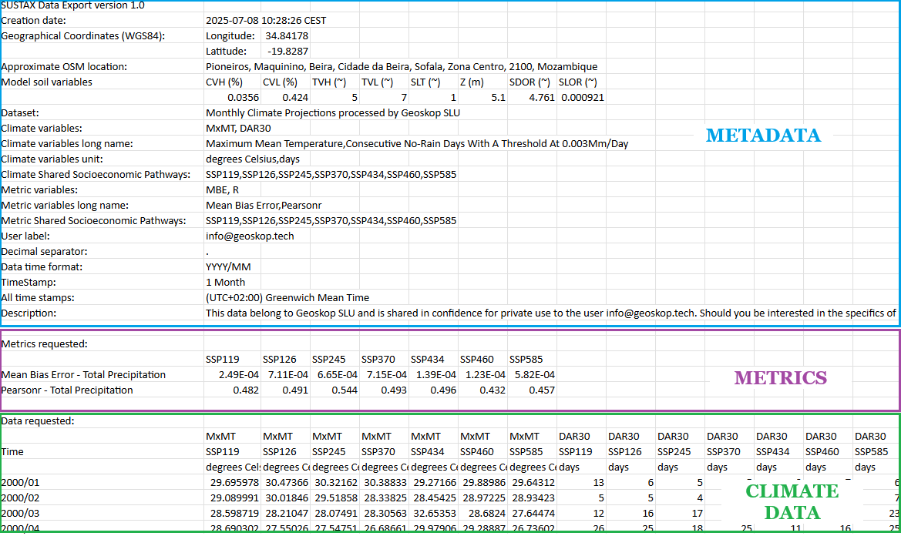Select the YYYY/MM data time format cell
The image size is (901, 534).
pos(228,267)
